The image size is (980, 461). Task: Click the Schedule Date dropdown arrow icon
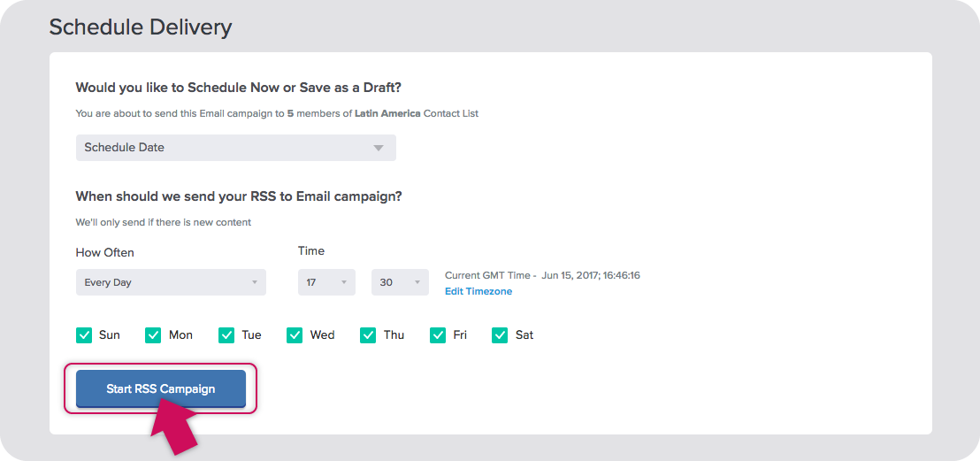pos(378,149)
